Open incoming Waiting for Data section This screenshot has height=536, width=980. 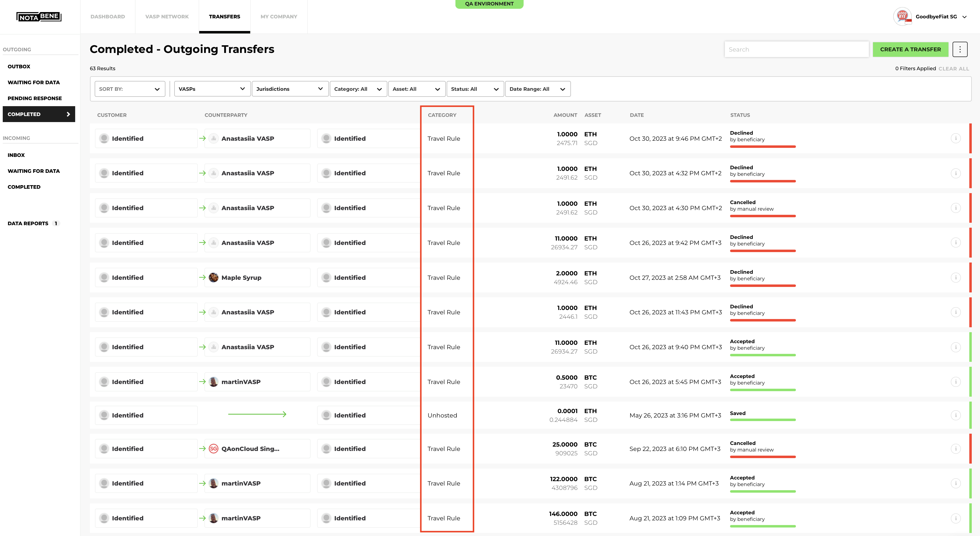(x=34, y=171)
